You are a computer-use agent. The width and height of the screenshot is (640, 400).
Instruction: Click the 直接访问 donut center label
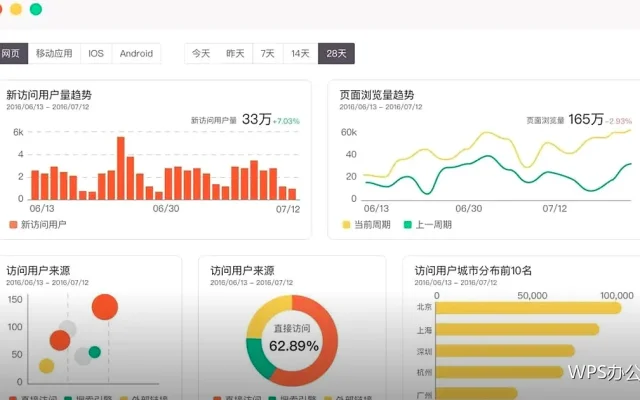[x=292, y=329]
